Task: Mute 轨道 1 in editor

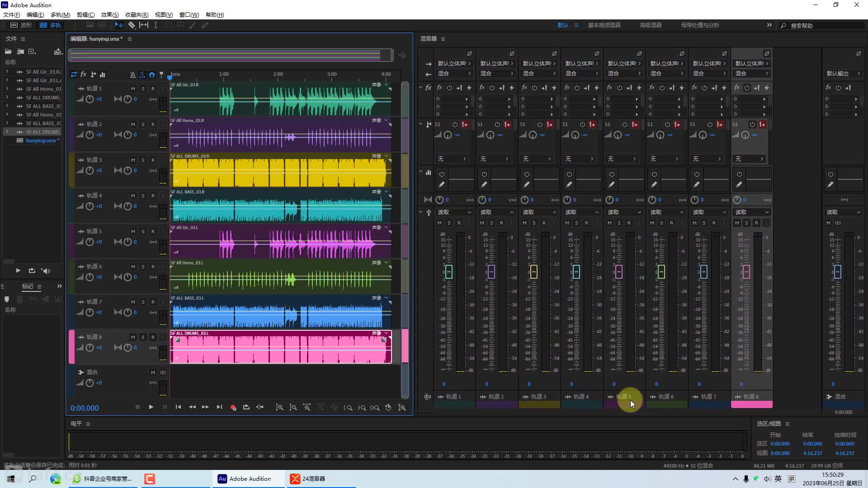Action: pos(133,89)
